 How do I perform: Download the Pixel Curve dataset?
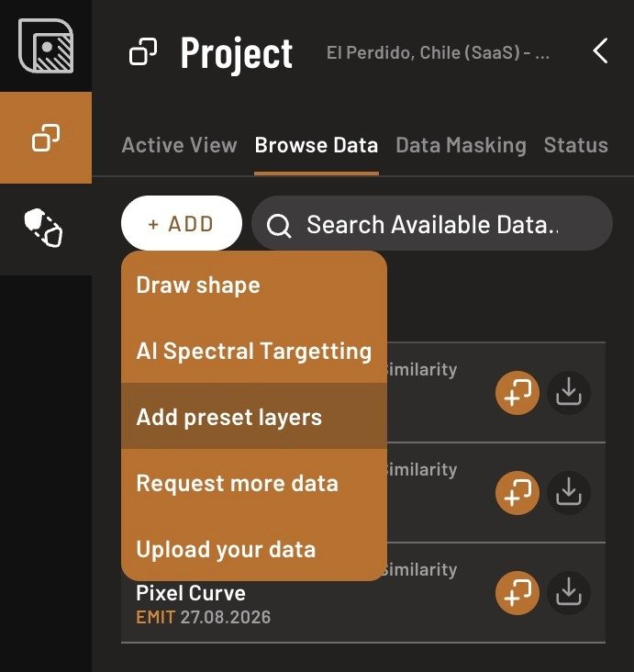[x=569, y=593]
